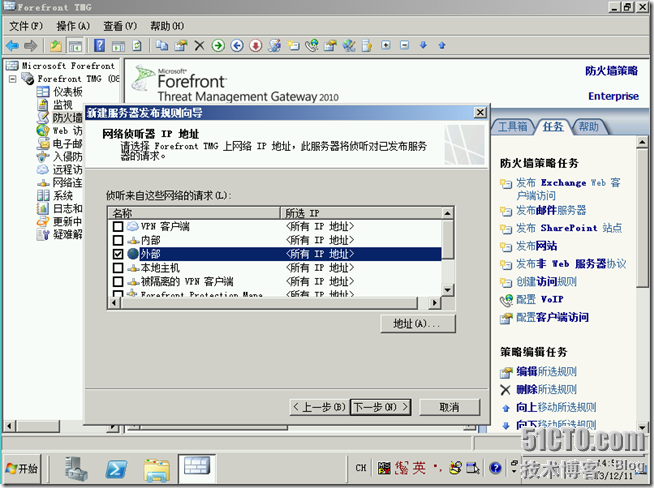Open the 开始 Start menu

(22, 468)
